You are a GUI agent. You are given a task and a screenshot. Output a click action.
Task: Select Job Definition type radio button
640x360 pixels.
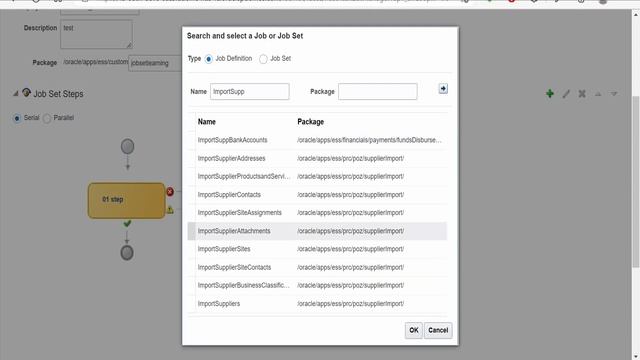209,59
